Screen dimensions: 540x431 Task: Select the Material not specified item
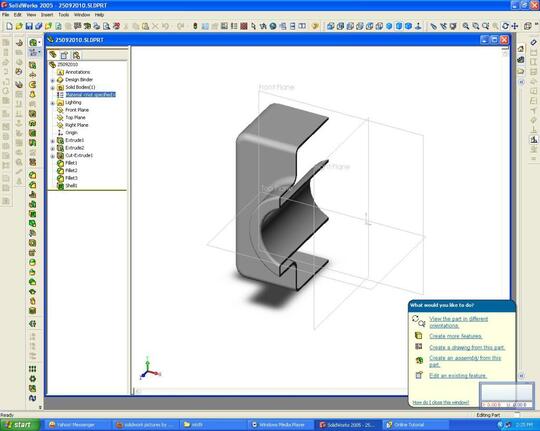point(91,94)
